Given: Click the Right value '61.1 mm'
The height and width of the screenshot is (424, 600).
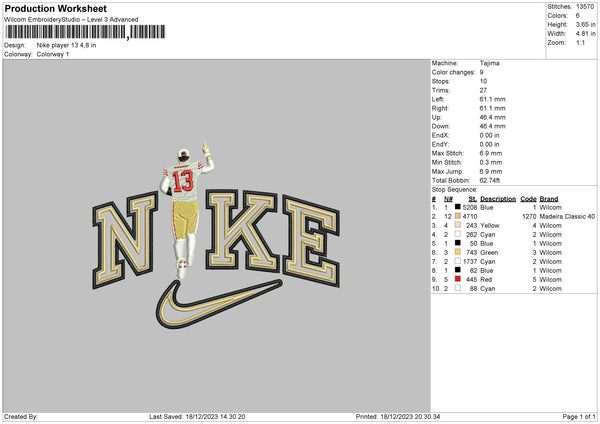Looking at the screenshot, I should tap(492, 108).
